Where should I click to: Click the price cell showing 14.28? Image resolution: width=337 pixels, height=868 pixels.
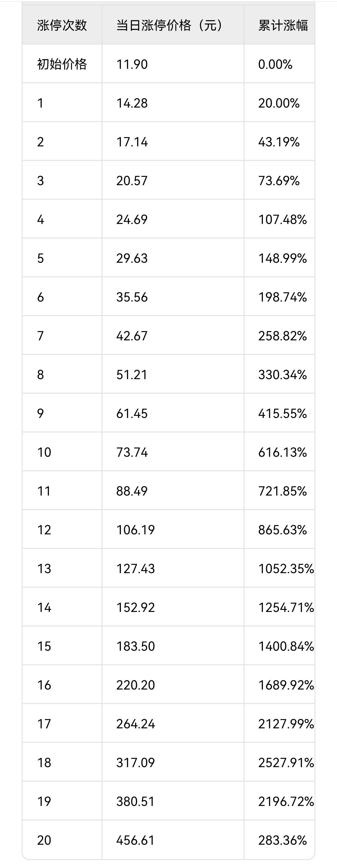(132, 103)
